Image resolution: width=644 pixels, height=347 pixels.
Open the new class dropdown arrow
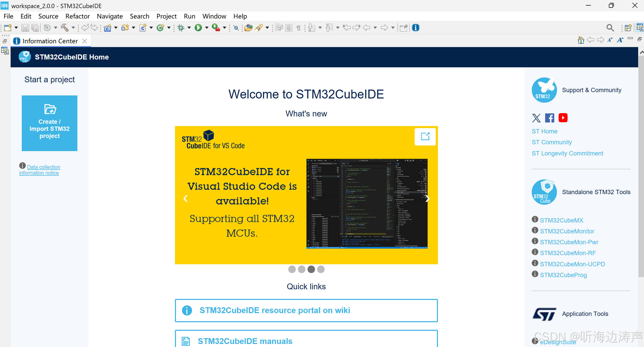[169, 28]
